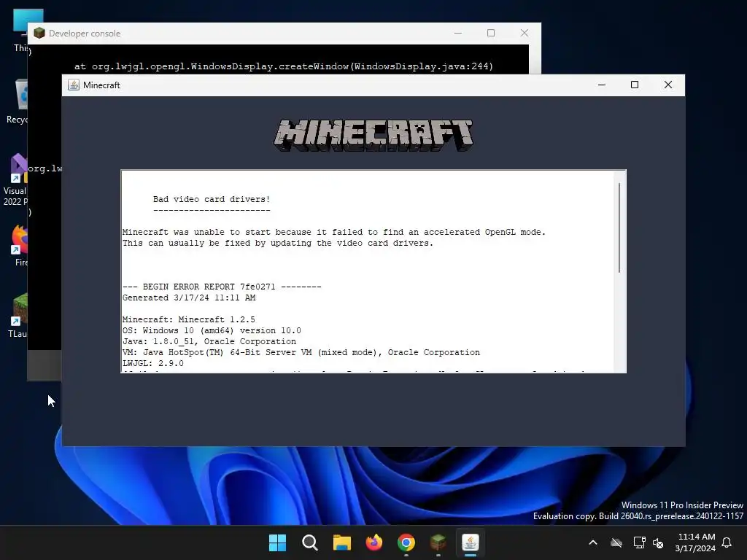The height and width of the screenshot is (560, 747).
Task: Switch to TLauncher grass block taskbar icon
Action: [x=438, y=542]
